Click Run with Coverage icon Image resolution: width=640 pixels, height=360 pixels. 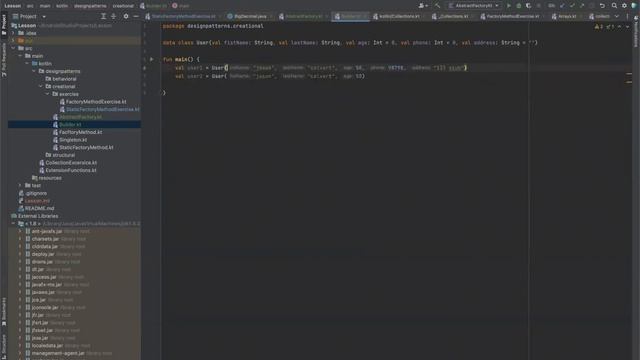tap(529, 6)
